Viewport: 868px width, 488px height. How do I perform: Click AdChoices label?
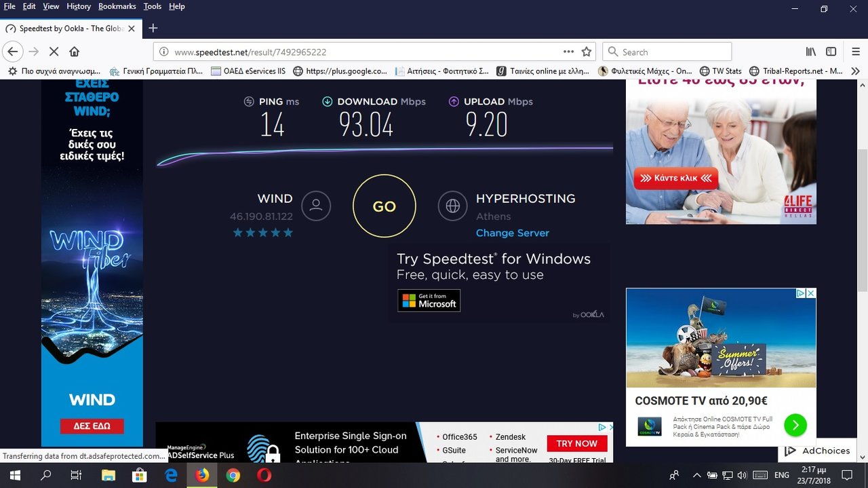(x=817, y=451)
